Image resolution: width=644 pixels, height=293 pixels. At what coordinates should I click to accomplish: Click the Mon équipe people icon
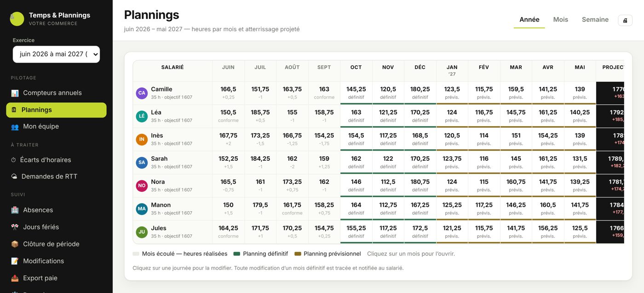15,126
